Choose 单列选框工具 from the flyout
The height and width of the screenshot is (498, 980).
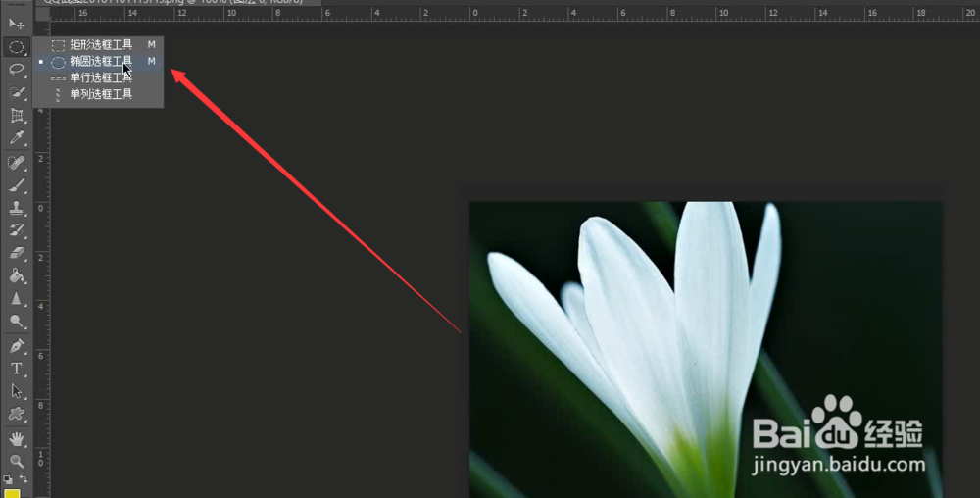[x=98, y=94]
